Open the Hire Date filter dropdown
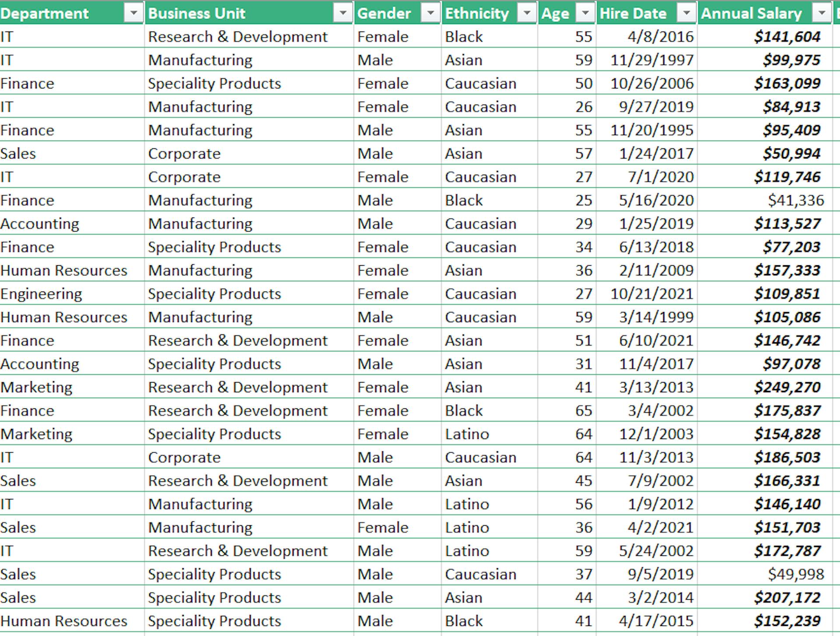Viewport: 840px width, 636px height. click(686, 14)
